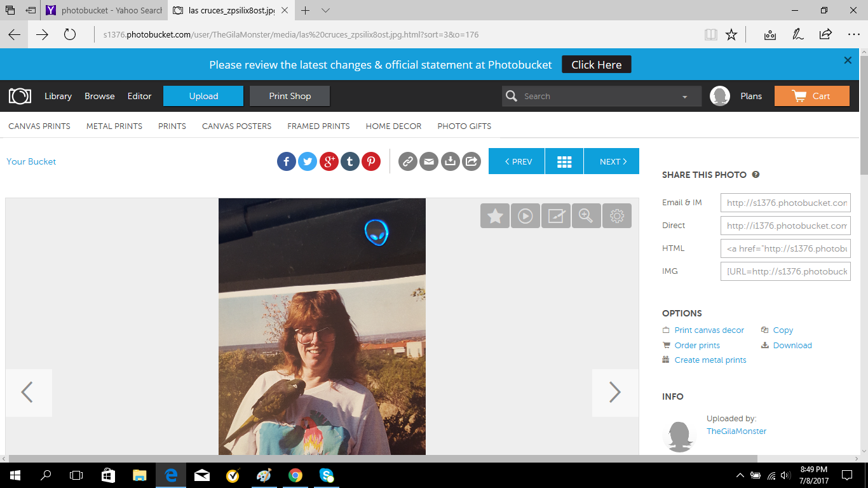The height and width of the screenshot is (488, 868).
Task: Copy link using the chain icon
Action: tap(408, 161)
